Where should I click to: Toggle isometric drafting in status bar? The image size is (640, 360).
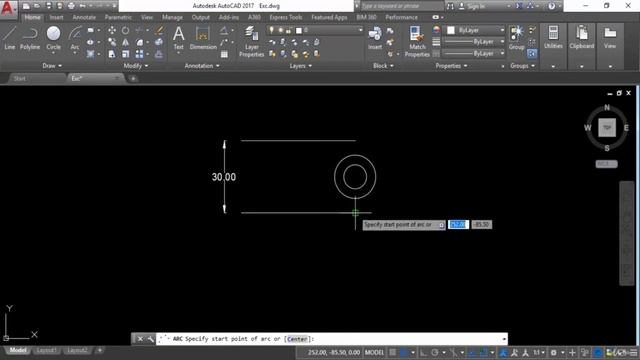[x=453, y=352]
